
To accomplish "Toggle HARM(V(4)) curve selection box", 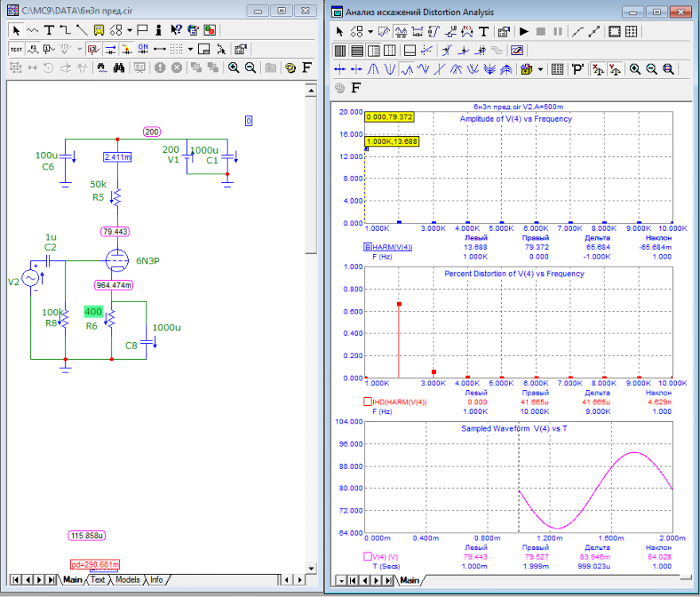I will pyautogui.click(x=367, y=247).
